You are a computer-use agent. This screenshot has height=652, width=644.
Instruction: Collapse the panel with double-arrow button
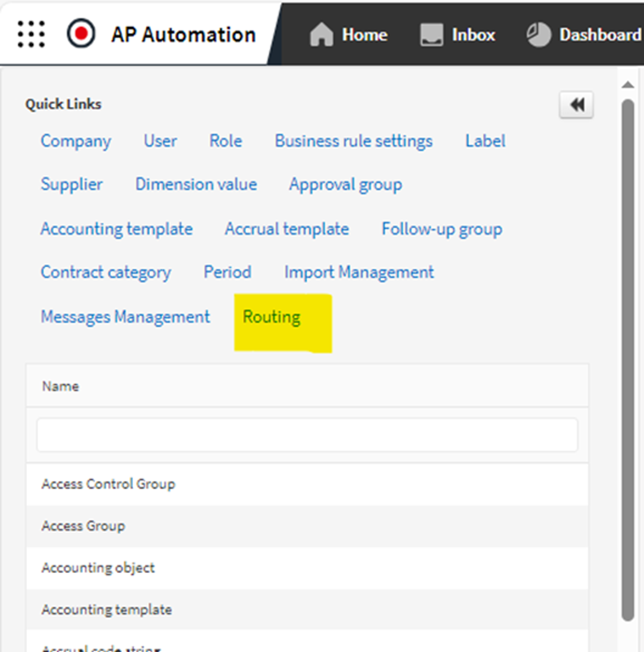(x=576, y=105)
